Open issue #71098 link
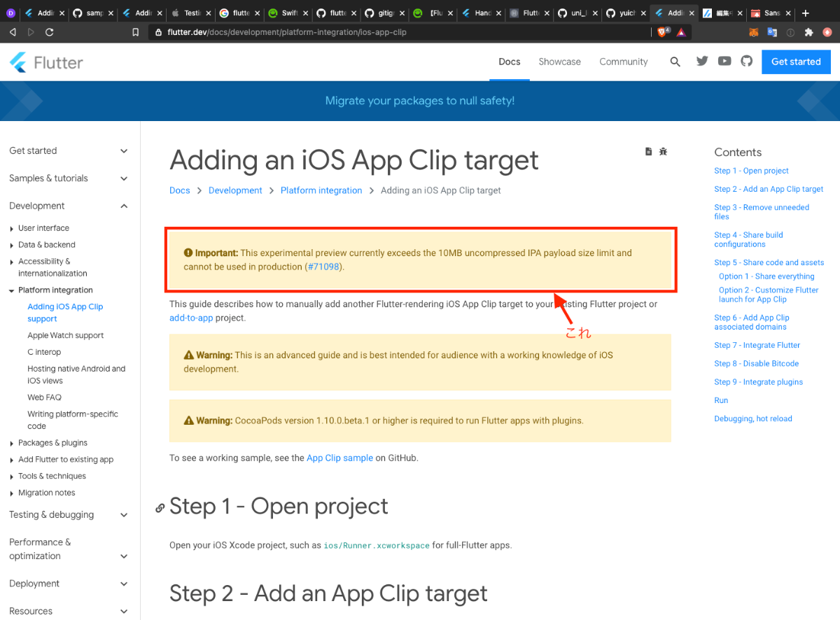The height and width of the screenshot is (620, 840). coord(324,267)
